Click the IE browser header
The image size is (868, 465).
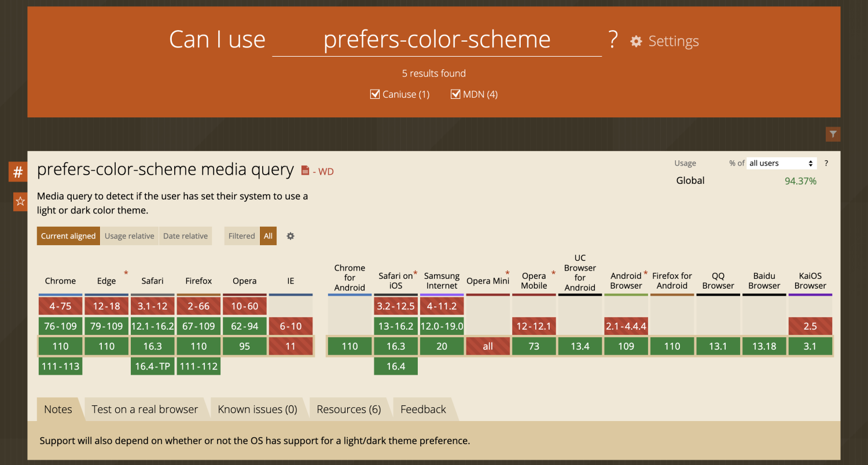[290, 281]
